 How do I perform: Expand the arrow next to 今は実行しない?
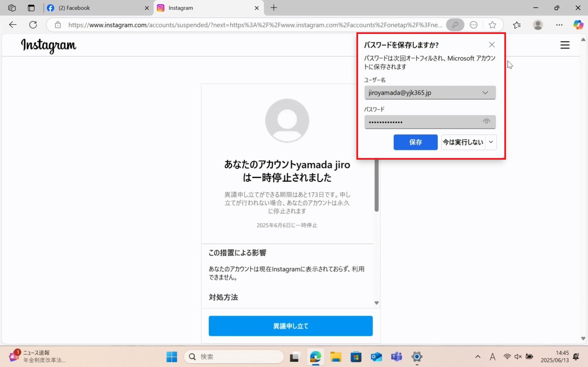491,142
